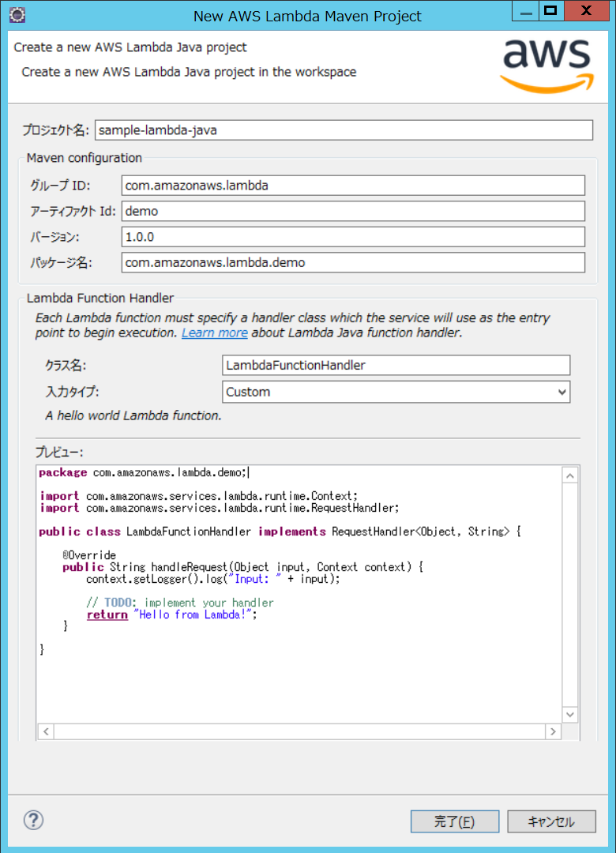616x853 pixels.
Task: Click the package declaration line in preview
Action: point(144,472)
